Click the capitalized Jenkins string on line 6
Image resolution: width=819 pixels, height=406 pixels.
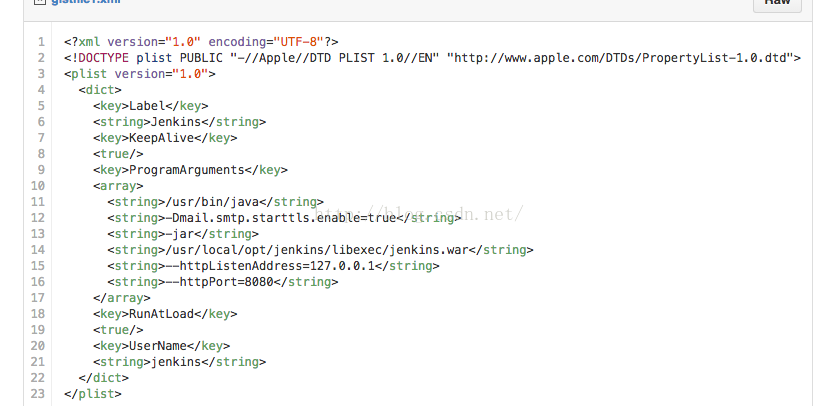(x=180, y=122)
